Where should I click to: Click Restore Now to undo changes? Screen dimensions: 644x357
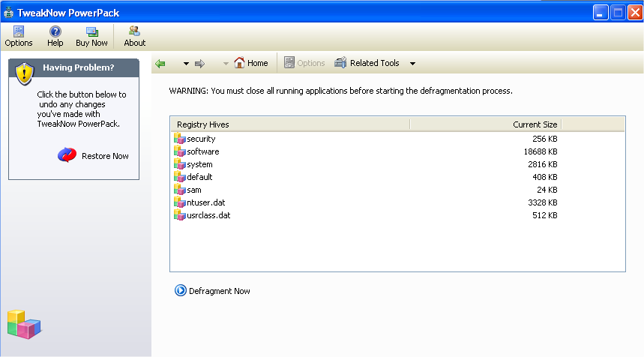[93, 155]
